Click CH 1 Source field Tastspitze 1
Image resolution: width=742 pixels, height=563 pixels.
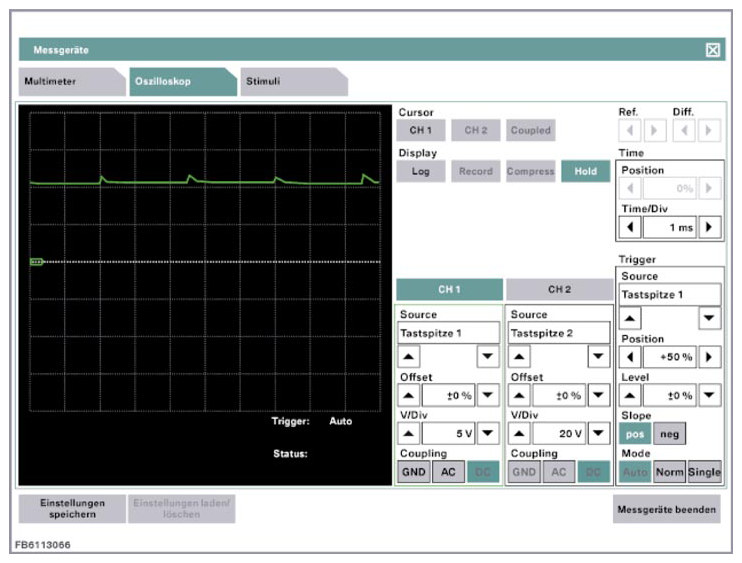tap(449, 333)
